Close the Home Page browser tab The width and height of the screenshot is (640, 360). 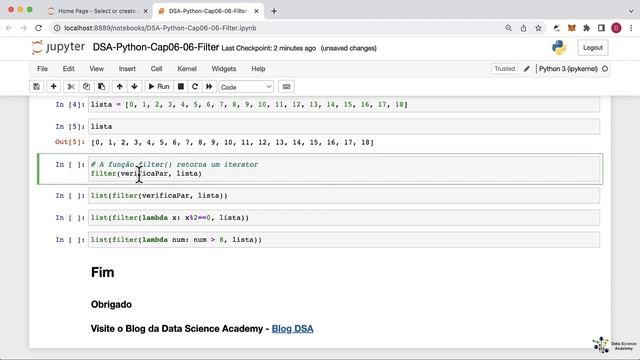(x=145, y=11)
